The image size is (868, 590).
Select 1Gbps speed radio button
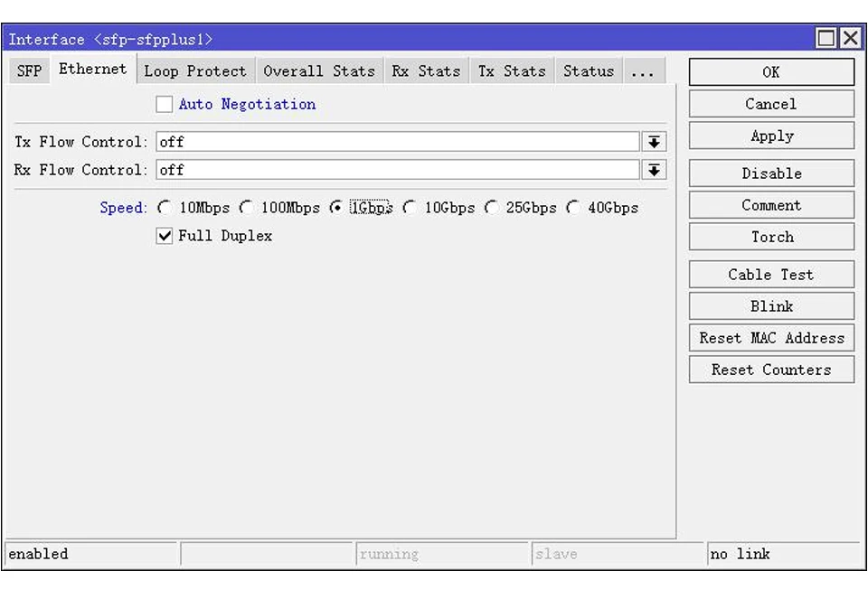click(336, 208)
